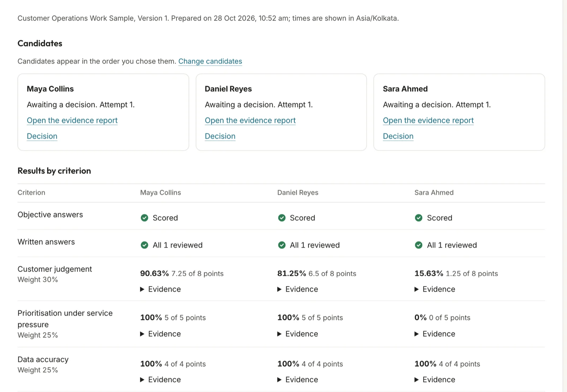567x392 pixels.
Task: Click the Maya Collins table column header
Action: tap(161, 193)
